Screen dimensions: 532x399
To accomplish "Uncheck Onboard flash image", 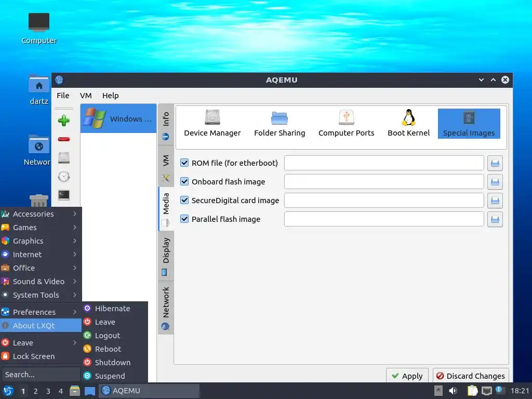I will [184, 181].
